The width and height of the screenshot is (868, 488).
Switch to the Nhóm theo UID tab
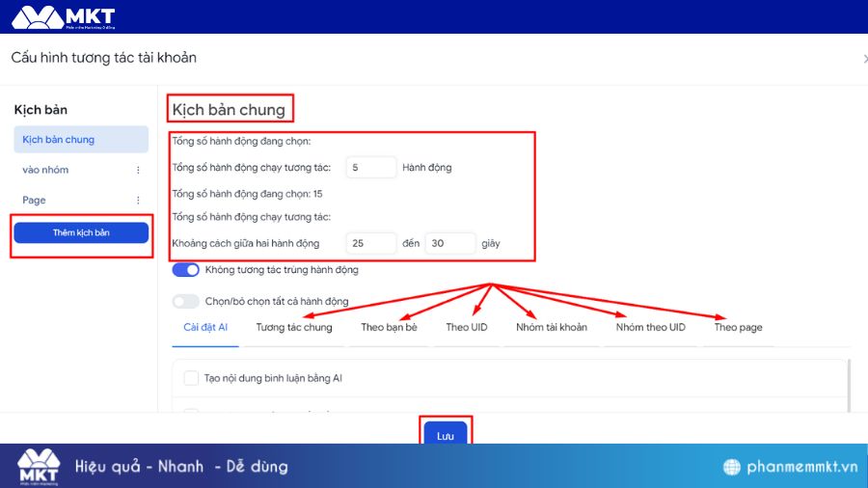pos(650,327)
